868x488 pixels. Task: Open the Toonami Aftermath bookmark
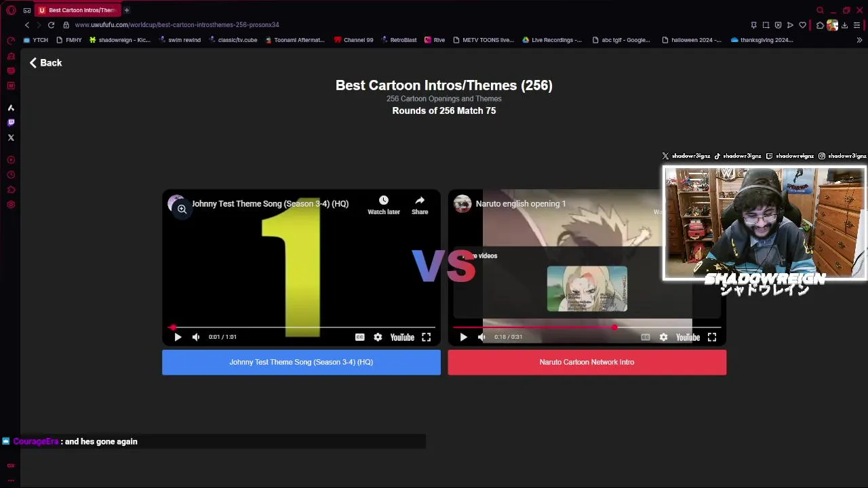295,40
